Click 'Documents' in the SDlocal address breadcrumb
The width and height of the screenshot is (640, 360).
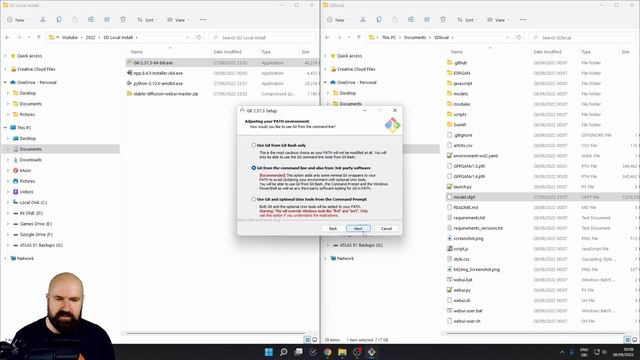pos(415,38)
